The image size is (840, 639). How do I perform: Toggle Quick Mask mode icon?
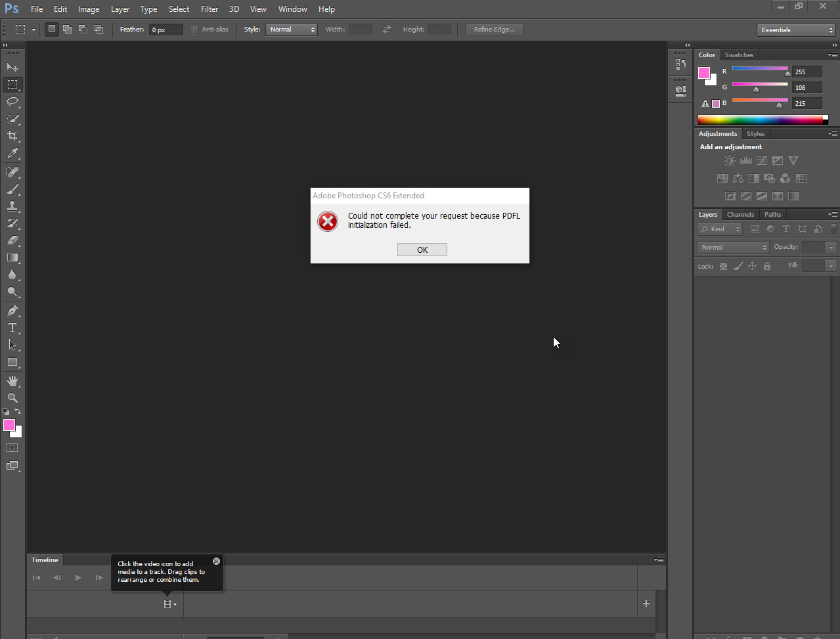tap(12, 448)
